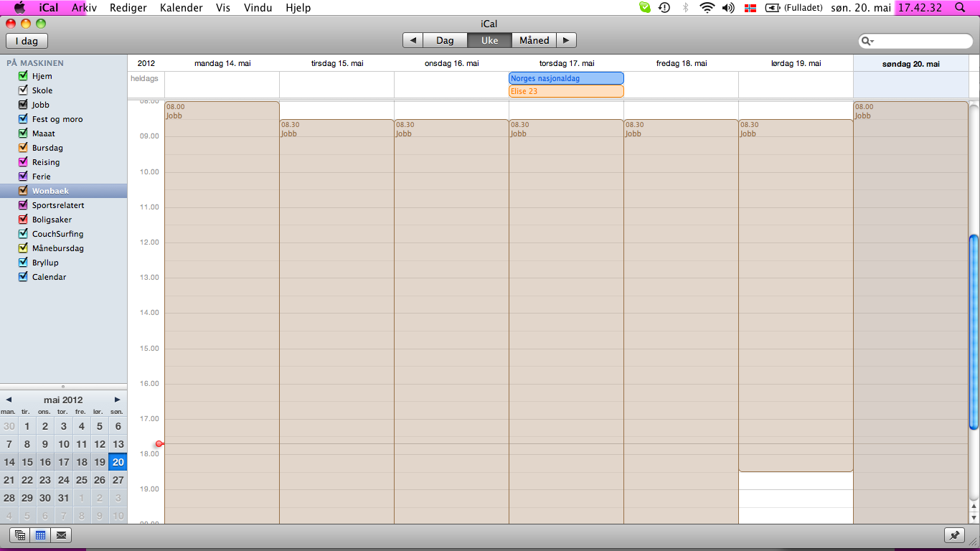
Task: Go to next week arrow
Action: coord(566,40)
